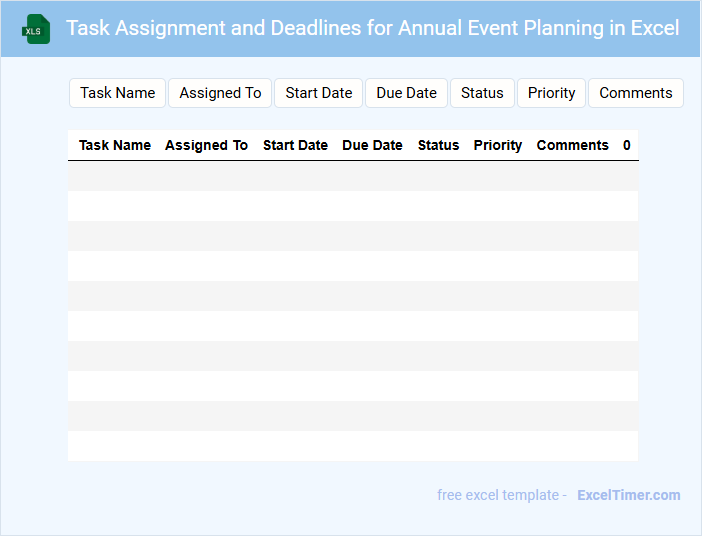Click the page title heading text
This screenshot has width=702, height=536.
(x=372, y=28)
